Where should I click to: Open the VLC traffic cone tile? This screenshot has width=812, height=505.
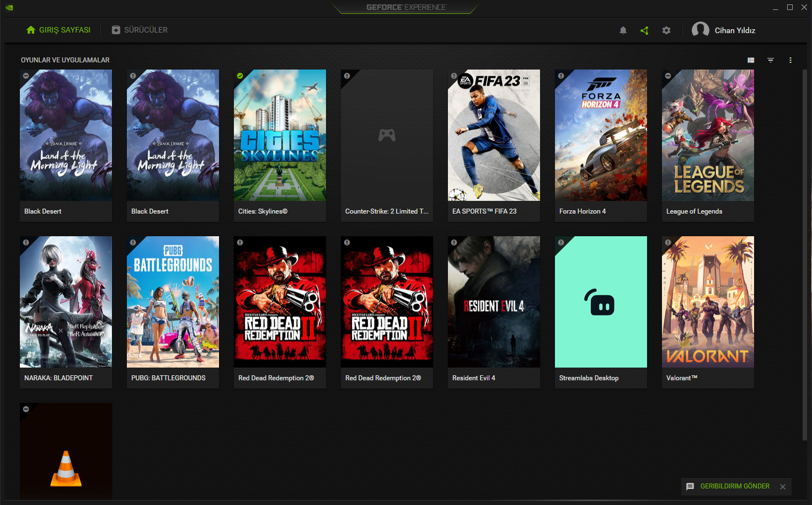tap(66, 451)
